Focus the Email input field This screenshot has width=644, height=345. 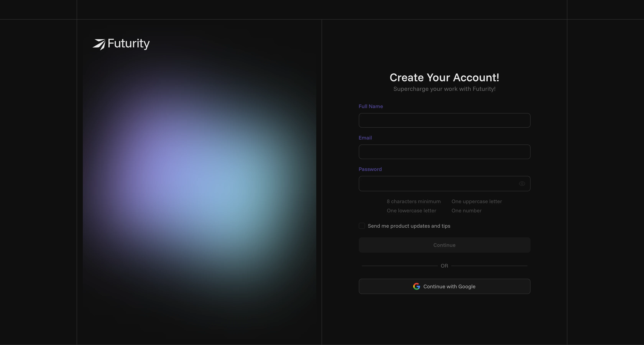pyautogui.click(x=444, y=152)
